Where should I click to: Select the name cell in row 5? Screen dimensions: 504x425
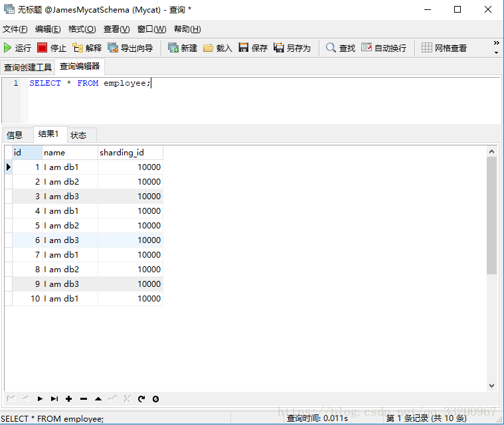coord(70,226)
